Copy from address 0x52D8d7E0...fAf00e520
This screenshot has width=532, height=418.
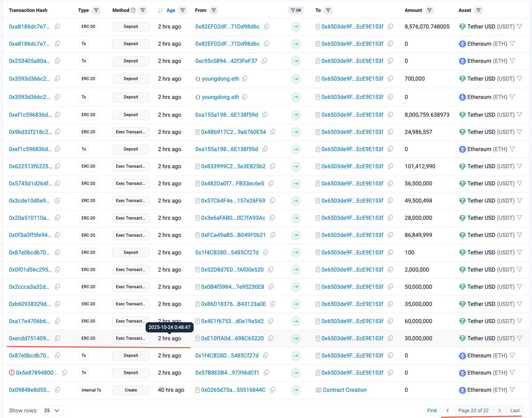(x=270, y=269)
